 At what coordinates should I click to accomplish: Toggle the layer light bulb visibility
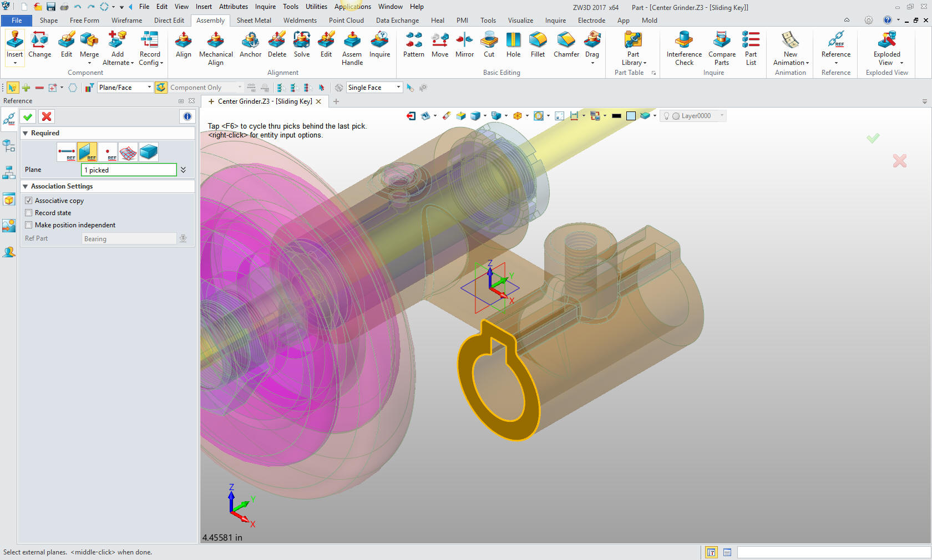[666, 116]
